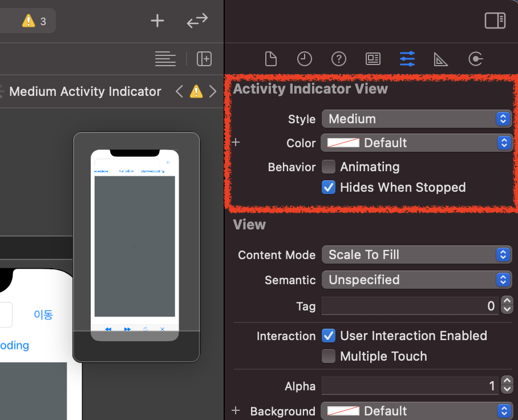Add a Color variation with plus button
518x420 pixels.
(x=236, y=143)
